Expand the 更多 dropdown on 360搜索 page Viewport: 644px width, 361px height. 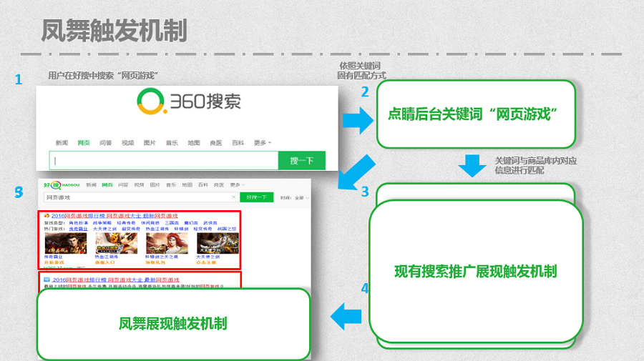(x=263, y=143)
